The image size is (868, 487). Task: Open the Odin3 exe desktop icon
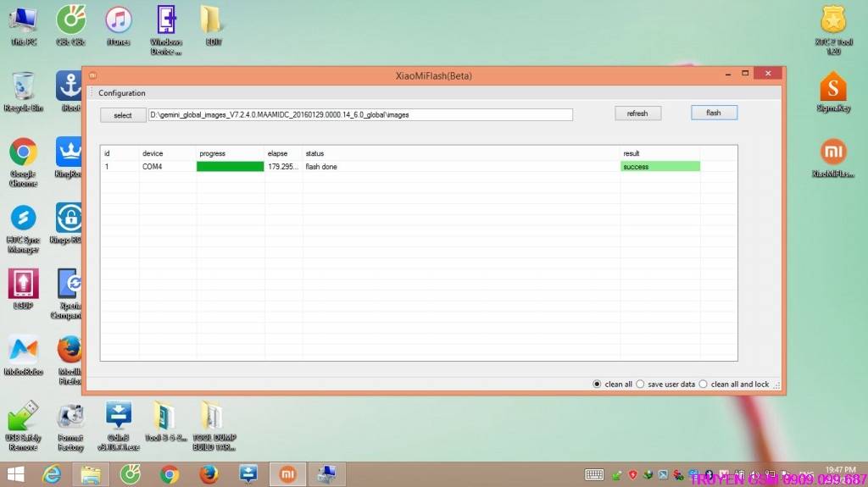click(x=119, y=426)
